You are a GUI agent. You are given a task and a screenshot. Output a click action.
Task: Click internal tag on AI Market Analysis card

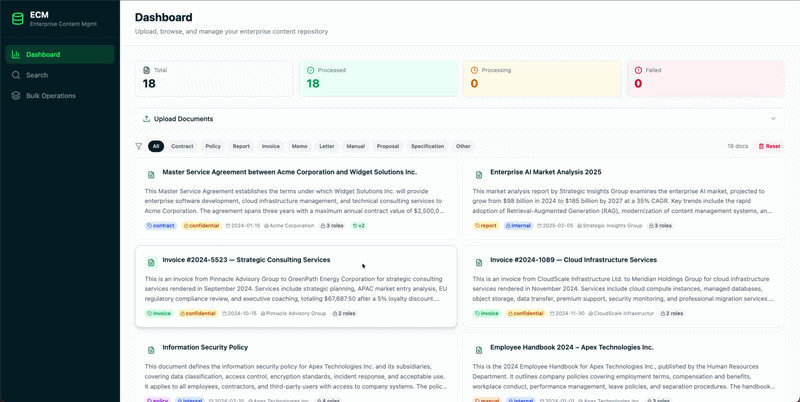(518, 225)
